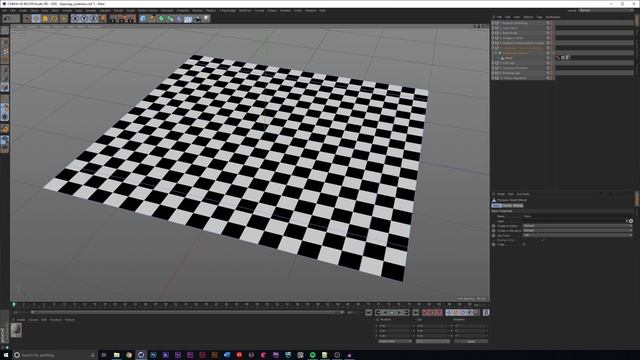Click the Name input field in attributes
Image resolution: width=640 pixels, height=360 pixels.
pos(578,216)
